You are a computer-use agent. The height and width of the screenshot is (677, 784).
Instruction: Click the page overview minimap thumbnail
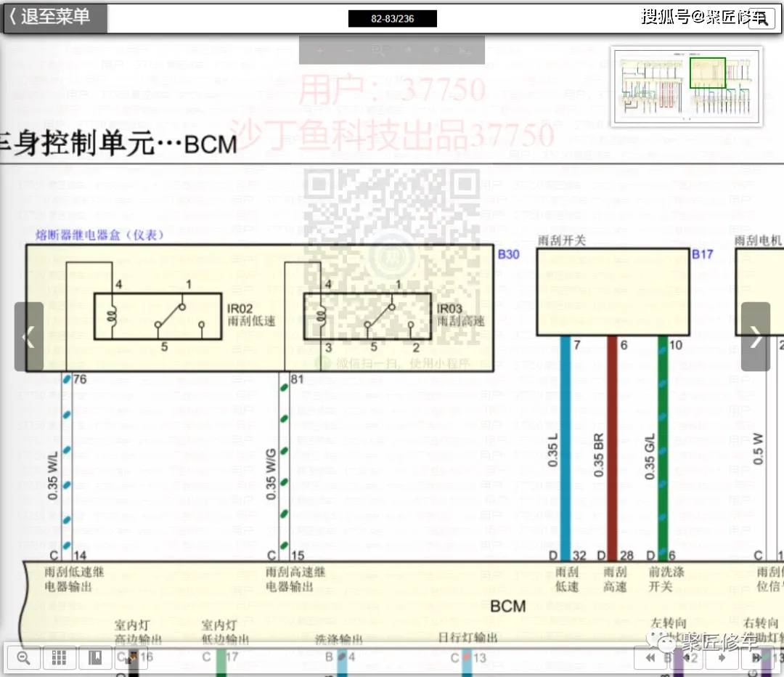tap(686, 86)
